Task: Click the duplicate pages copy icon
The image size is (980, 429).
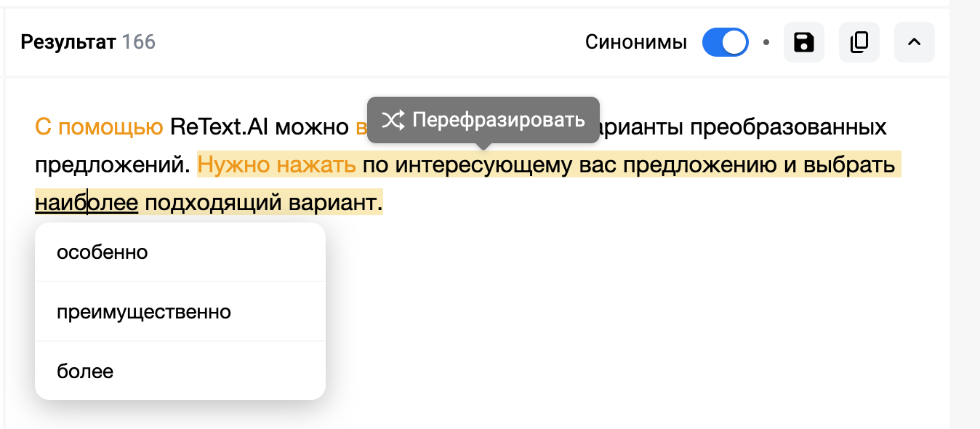Action: [x=859, y=42]
